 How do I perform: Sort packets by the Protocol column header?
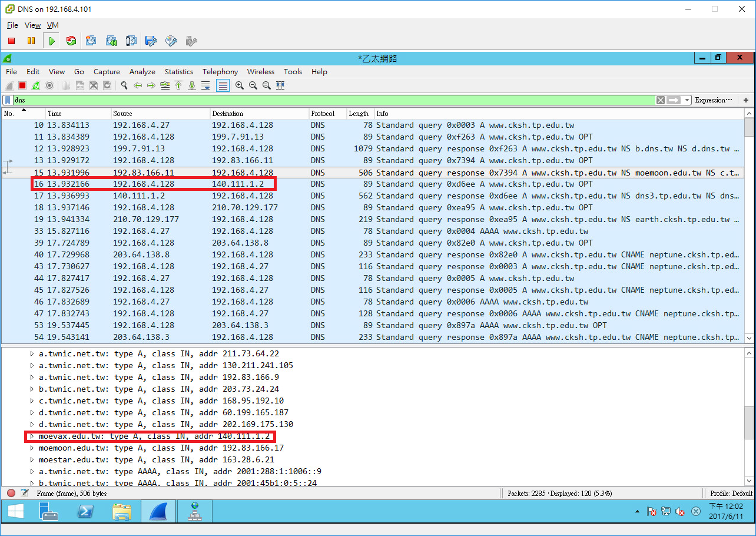tap(327, 113)
